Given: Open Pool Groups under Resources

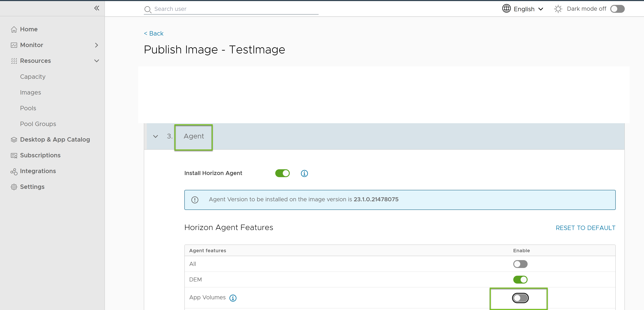Looking at the screenshot, I should pyautogui.click(x=38, y=124).
